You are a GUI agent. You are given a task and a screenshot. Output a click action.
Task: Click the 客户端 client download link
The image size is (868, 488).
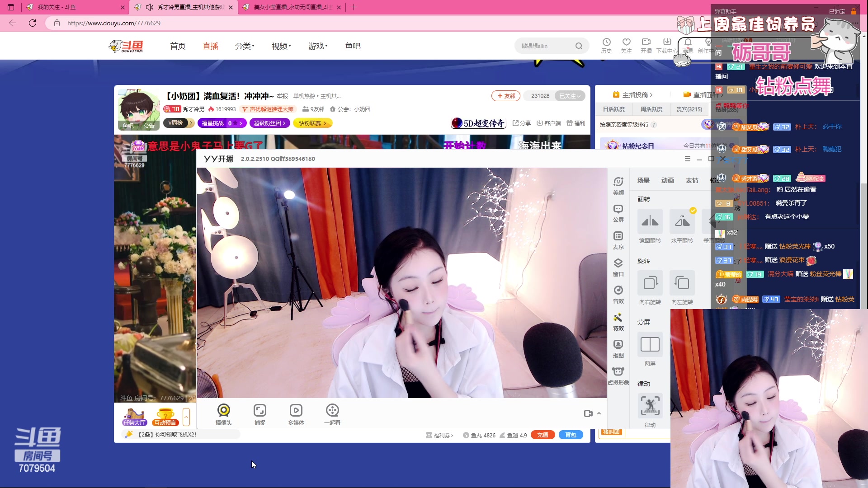(548, 123)
